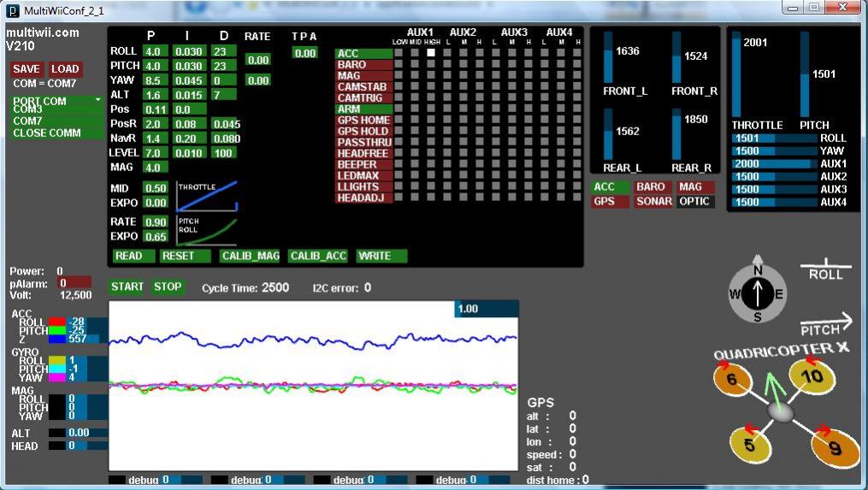Adjust the graph scale slider showing 1.00
Screen dimensions: 868x490
(487, 309)
